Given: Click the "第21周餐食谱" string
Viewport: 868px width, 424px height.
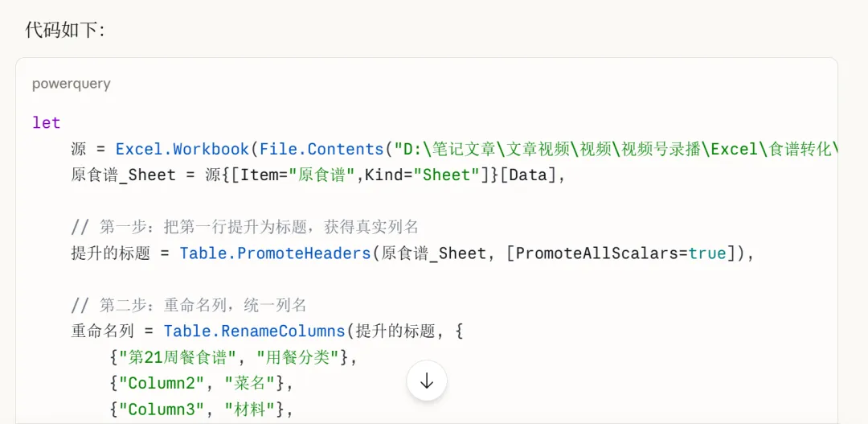Looking at the screenshot, I should (x=182, y=356).
